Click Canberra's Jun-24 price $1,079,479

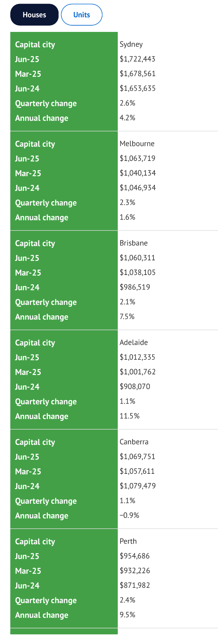(x=138, y=486)
